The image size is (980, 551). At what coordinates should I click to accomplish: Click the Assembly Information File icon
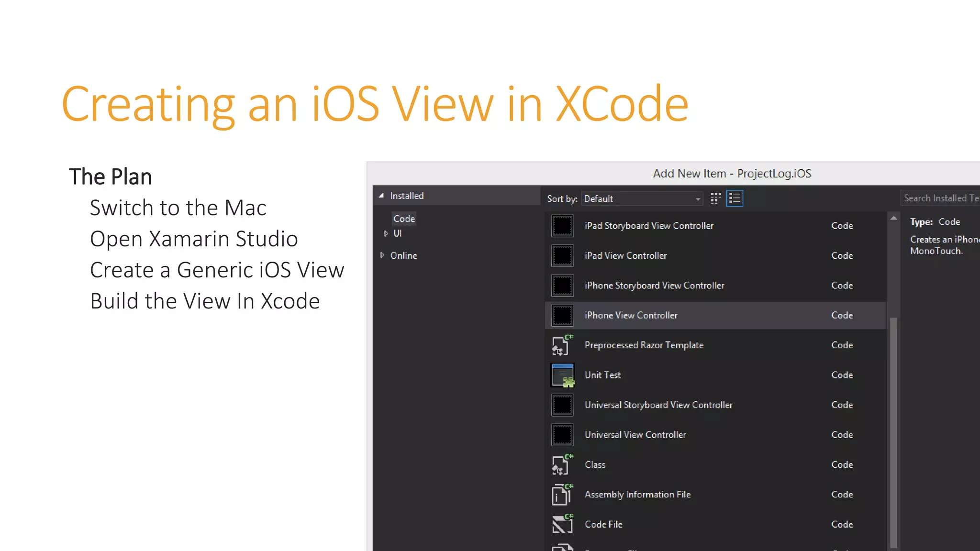[x=562, y=495]
